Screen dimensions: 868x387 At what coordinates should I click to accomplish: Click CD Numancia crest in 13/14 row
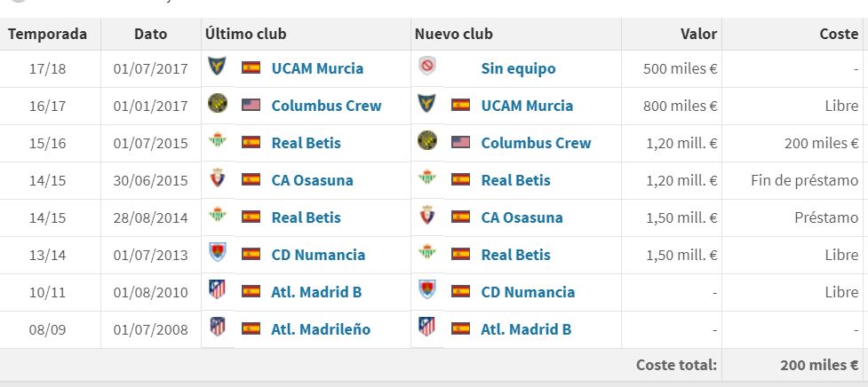216,254
